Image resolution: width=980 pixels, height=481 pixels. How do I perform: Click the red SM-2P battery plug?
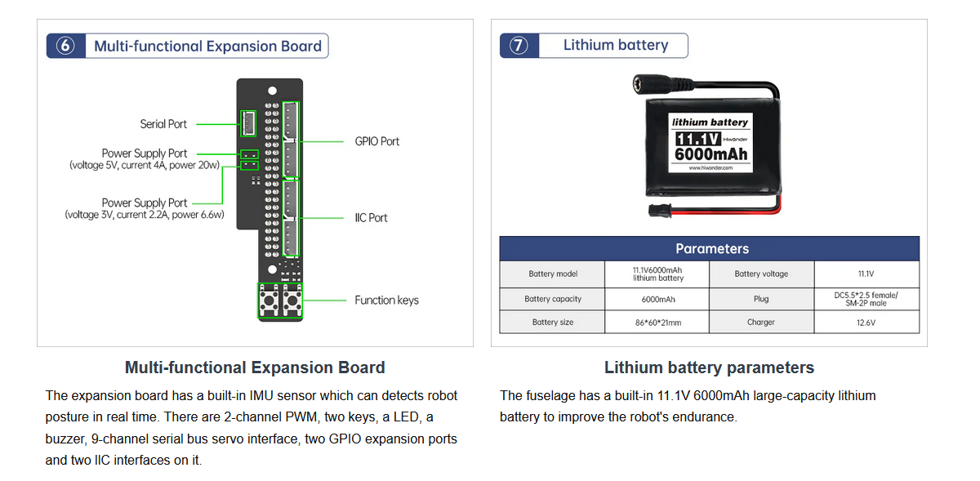click(x=659, y=212)
